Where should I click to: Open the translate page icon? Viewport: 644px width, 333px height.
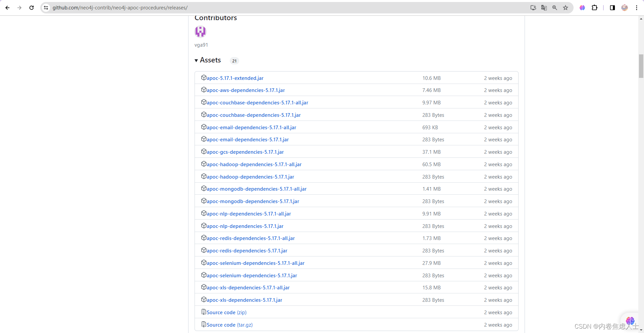coord(544,8)
